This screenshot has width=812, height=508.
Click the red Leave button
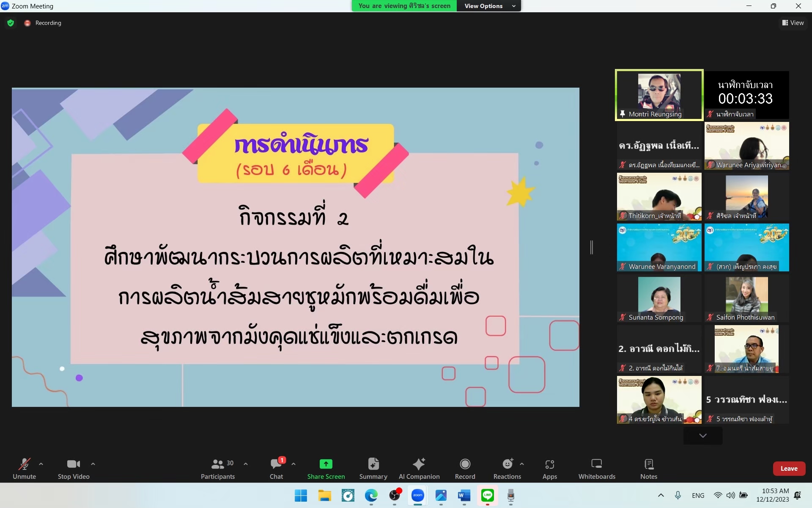click(x=789, y=469)
